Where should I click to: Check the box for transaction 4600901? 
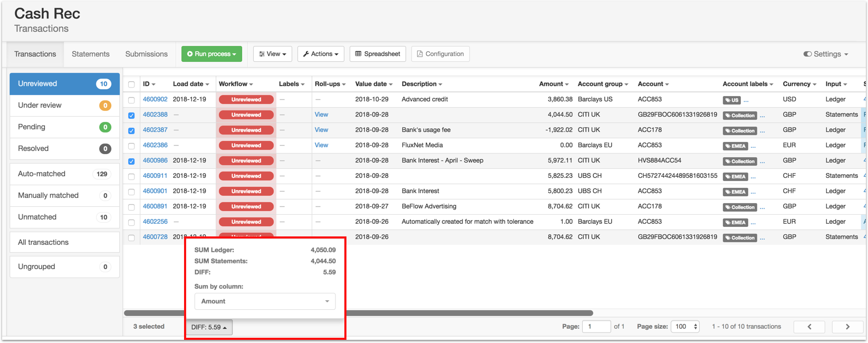pyautogui.click(x=131, y=192)
